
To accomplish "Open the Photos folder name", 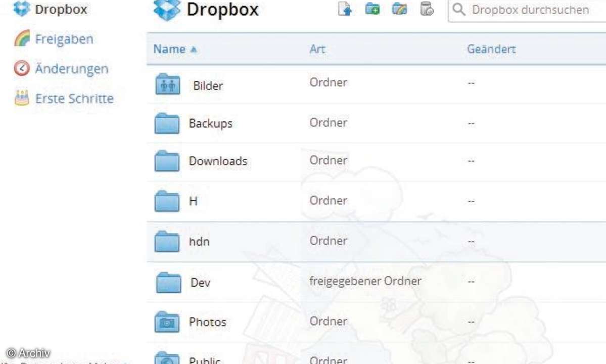I will 208,322.
